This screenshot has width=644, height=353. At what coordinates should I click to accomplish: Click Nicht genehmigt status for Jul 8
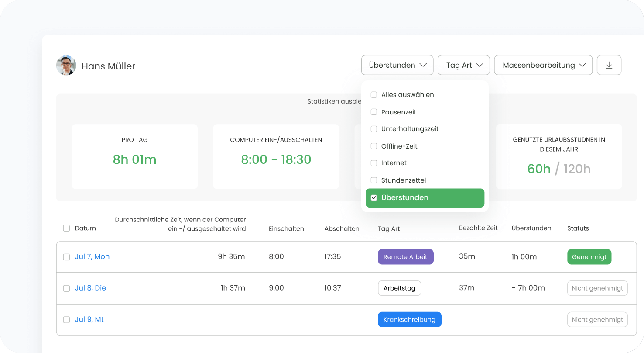pyautogui.click(x=597, y=288)
